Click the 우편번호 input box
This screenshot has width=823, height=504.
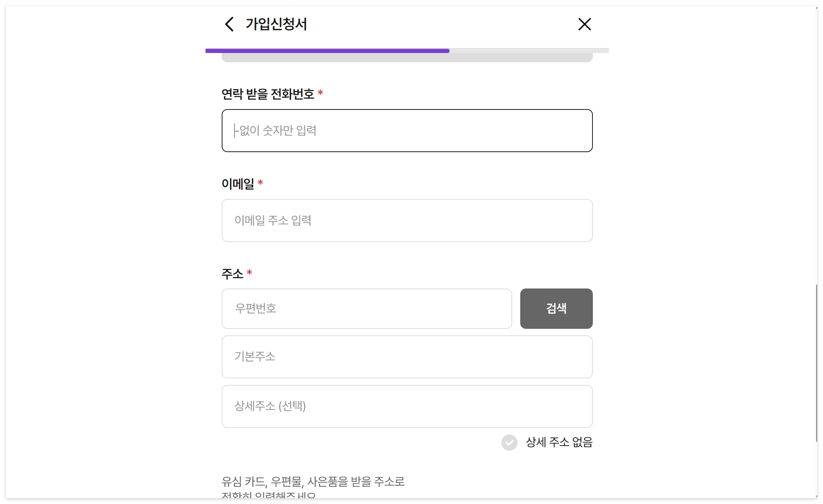click(x=367, y=308)
